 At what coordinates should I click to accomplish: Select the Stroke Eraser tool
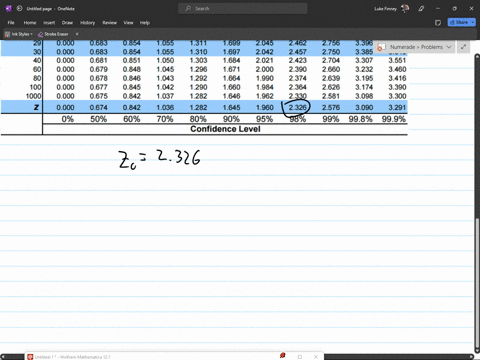tap(53, 34)
